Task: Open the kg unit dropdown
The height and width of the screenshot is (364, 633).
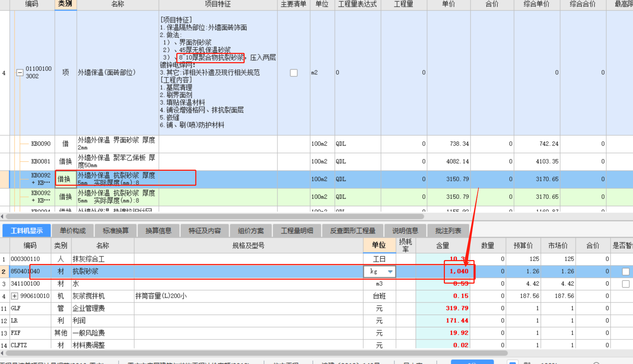Action: (x=390, y=272)
